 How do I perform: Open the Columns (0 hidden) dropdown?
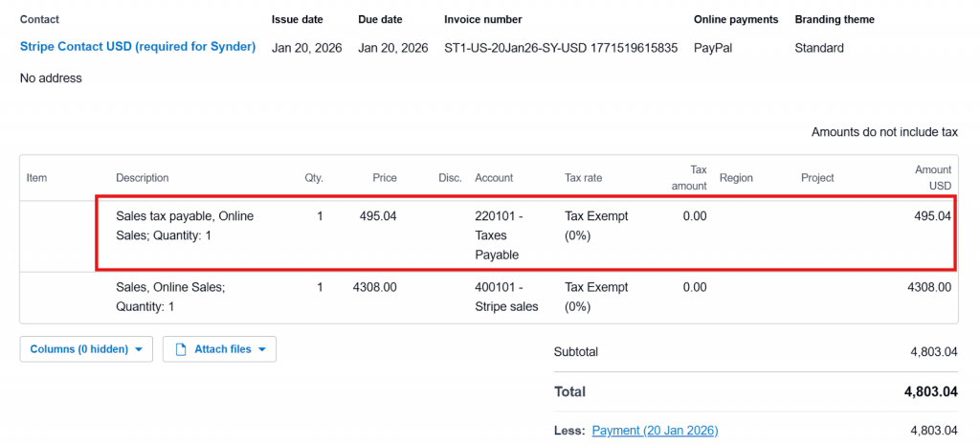tap(85, 349)
